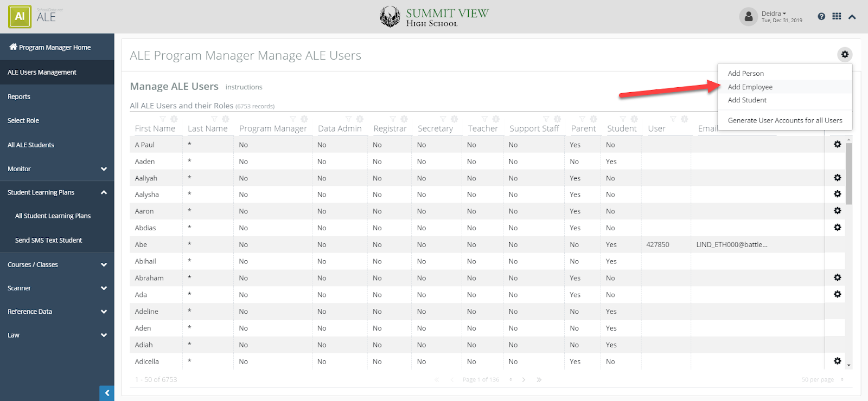Click the gear icon above Student column
Screen dimensions: 868x401
(634, 119)
